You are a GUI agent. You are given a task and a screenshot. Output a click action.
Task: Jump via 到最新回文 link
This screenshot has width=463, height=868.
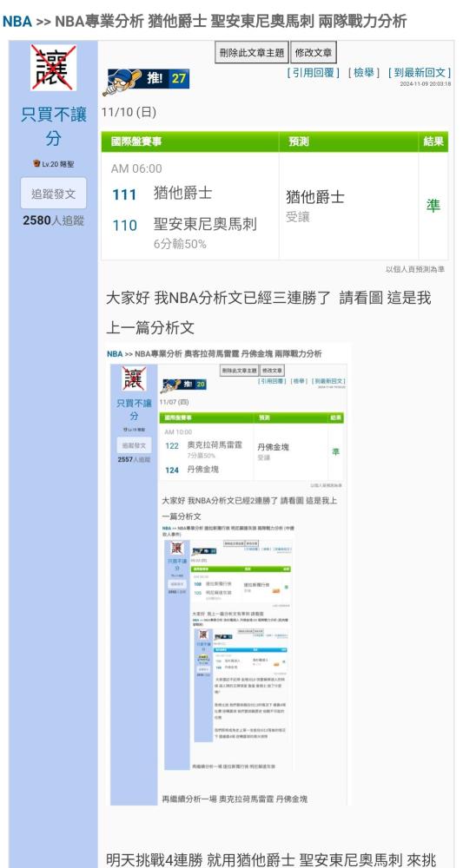(x=420, y=73)
